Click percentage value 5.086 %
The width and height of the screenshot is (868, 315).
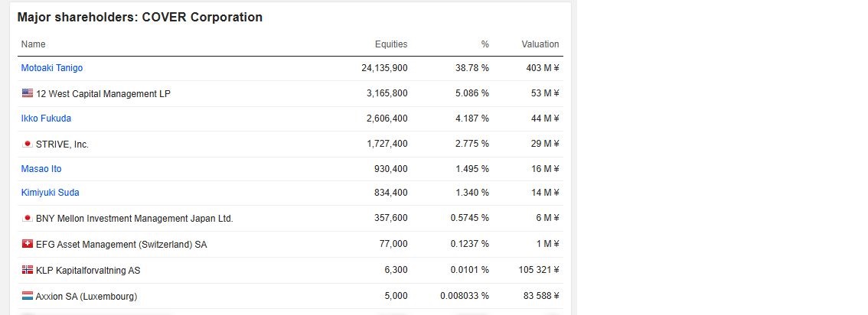coord(472,93)
